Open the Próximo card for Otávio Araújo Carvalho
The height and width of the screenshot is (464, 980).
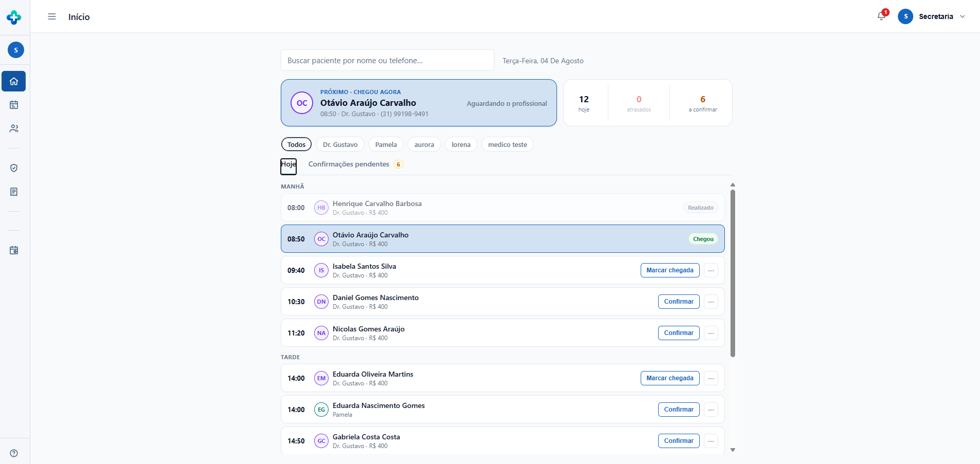pos(419,103)
